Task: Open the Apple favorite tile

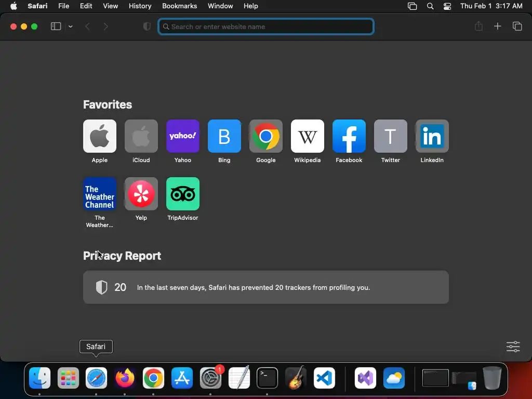Action: click(99, 136)
